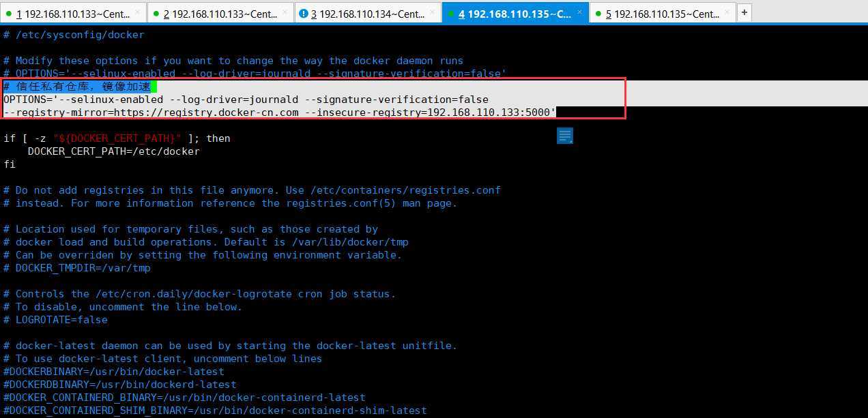Click the '#DOCKERBINARY=/usr/bin/docker-latest' line
Screen dimensions: 868x418
pos(113,372)
